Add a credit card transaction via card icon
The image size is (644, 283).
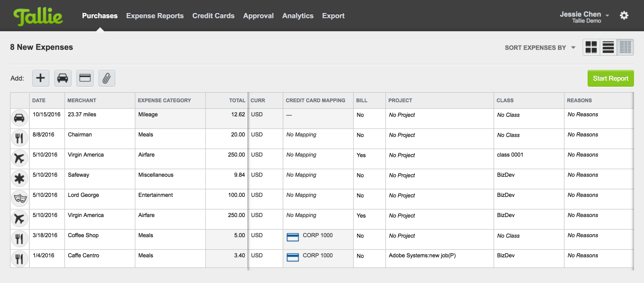(85, 78)
